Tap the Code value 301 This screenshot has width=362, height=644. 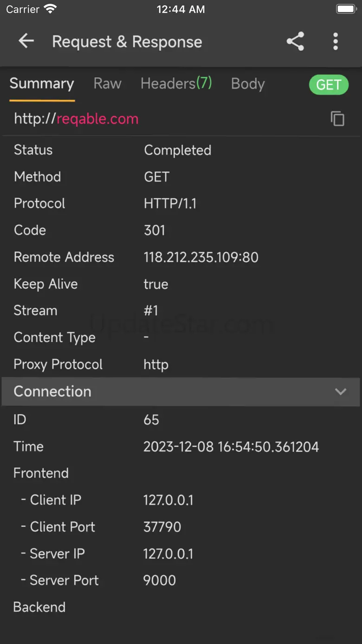tap(155, 230)
